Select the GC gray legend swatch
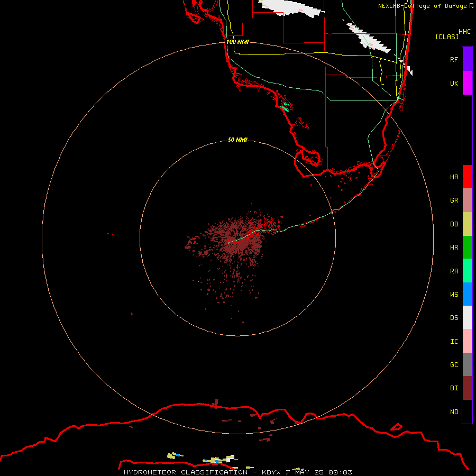 [467, 364]
